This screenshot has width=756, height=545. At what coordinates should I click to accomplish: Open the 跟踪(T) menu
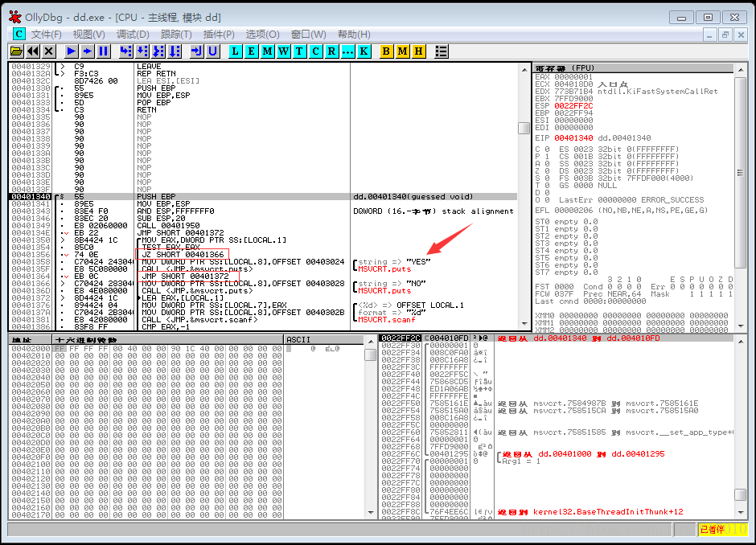point(176,35)
